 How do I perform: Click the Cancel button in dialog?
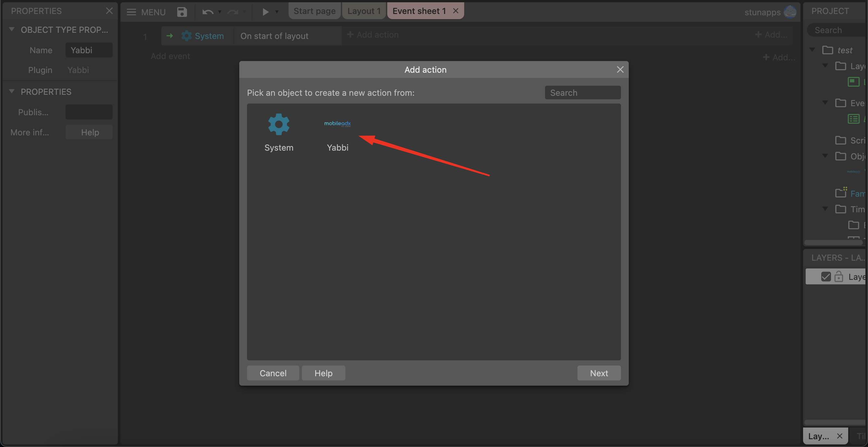tap(273, 373)
